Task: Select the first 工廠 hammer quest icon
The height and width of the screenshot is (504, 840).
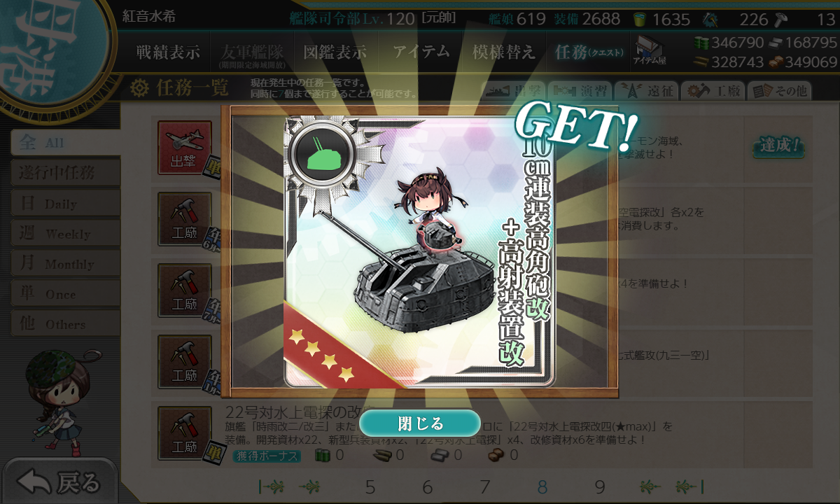Action: pos(184,219)
